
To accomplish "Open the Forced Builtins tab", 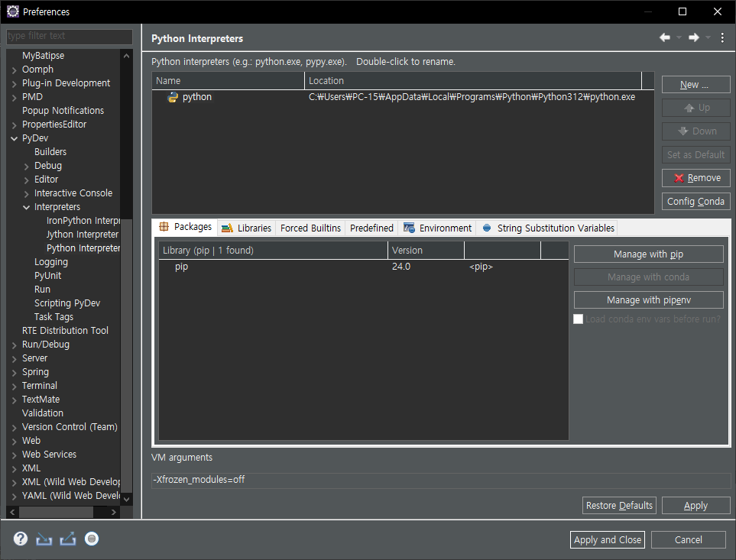I will (310, 228).
